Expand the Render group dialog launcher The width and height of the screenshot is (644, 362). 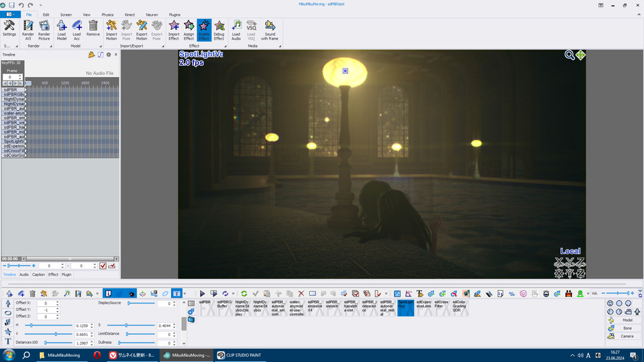click(x=52, y=46)
